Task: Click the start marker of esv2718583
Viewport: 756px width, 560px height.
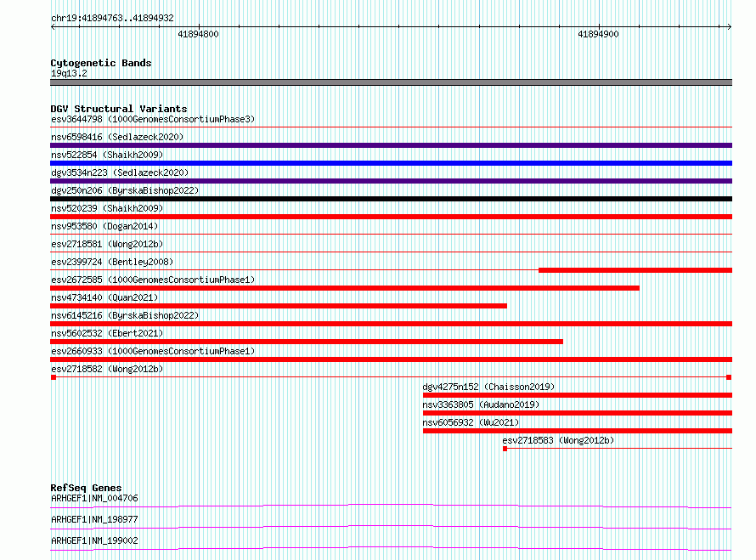Action: 505,449
